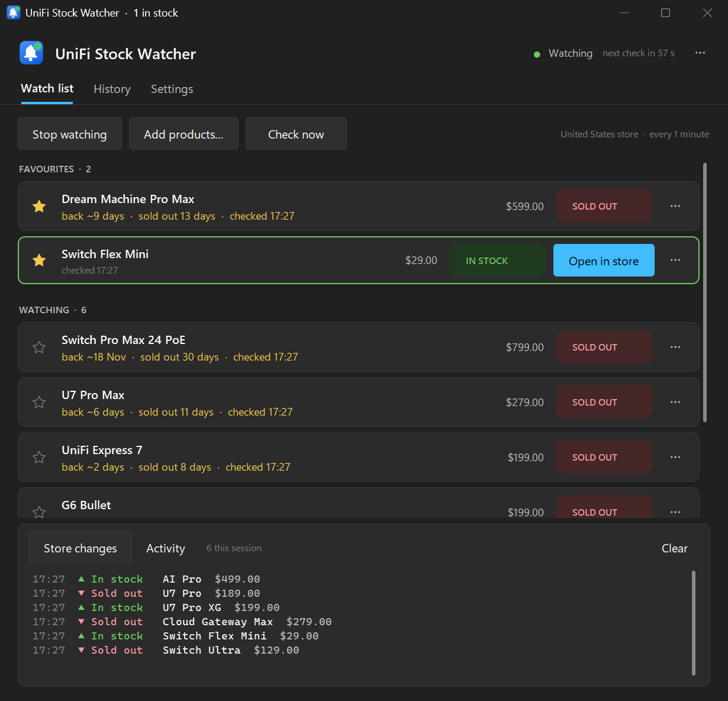
Task: Select the Switch Flex Mini product name
Action: click(105, 254)
